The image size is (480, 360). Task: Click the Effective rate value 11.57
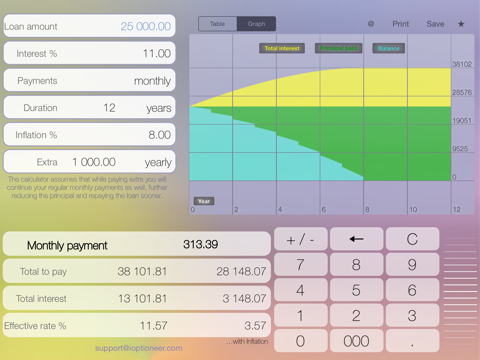(x=153, y=325)
